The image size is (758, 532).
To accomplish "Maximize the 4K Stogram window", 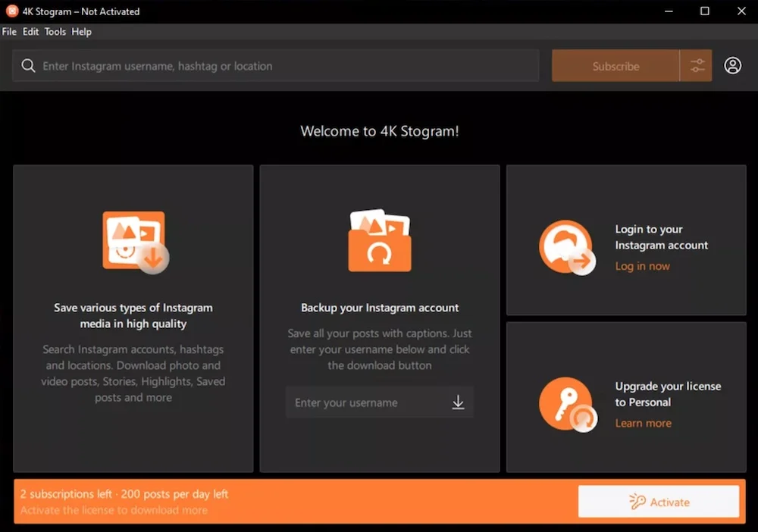I will pos(705,11).
